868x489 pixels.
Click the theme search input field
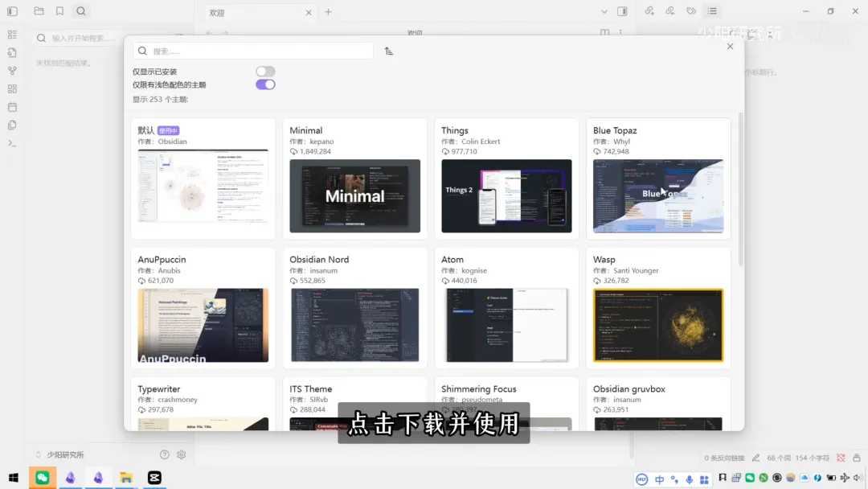(x=253, y=51)
